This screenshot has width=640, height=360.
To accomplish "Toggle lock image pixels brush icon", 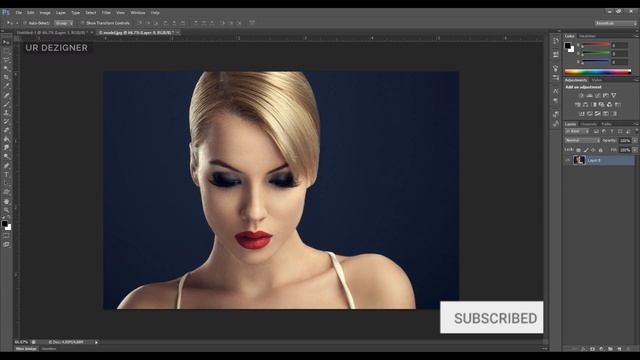I will [586, 150].
